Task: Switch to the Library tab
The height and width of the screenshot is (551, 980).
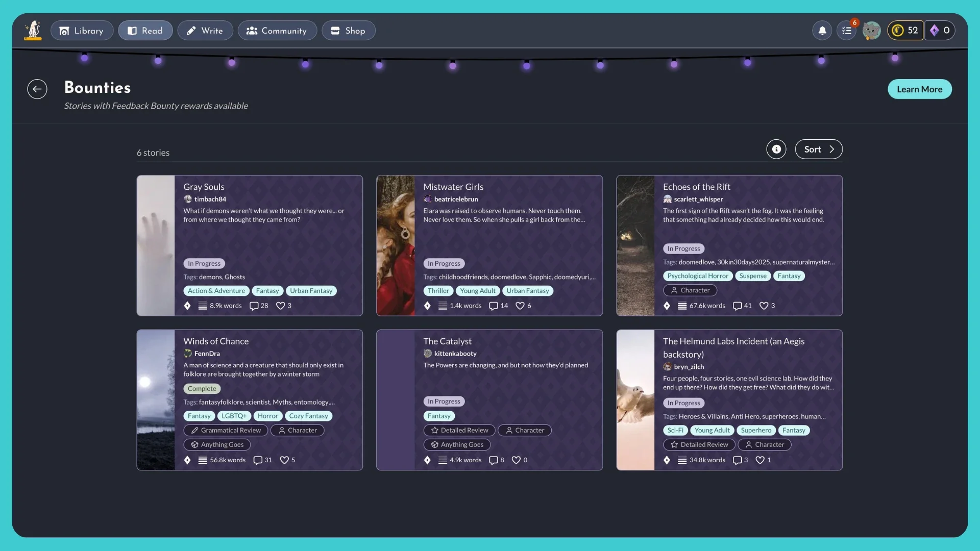Action: 82,30
